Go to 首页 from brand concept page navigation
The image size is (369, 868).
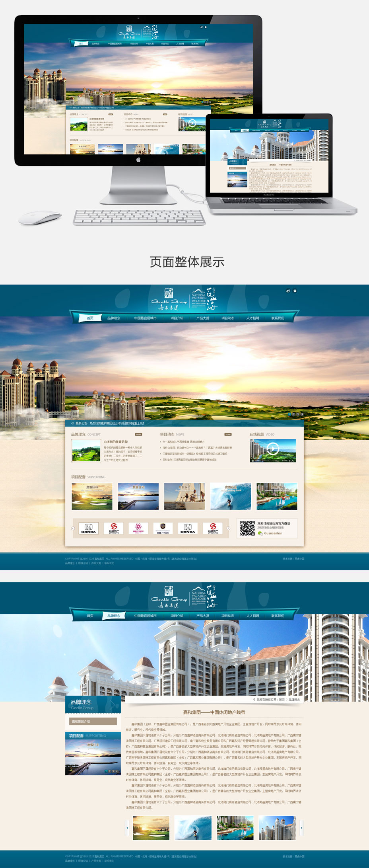coord(90,616)
